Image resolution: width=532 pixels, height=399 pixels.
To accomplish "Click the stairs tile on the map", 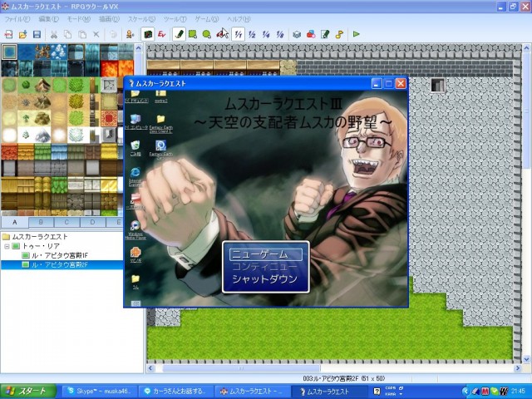I will coord(438,85).
